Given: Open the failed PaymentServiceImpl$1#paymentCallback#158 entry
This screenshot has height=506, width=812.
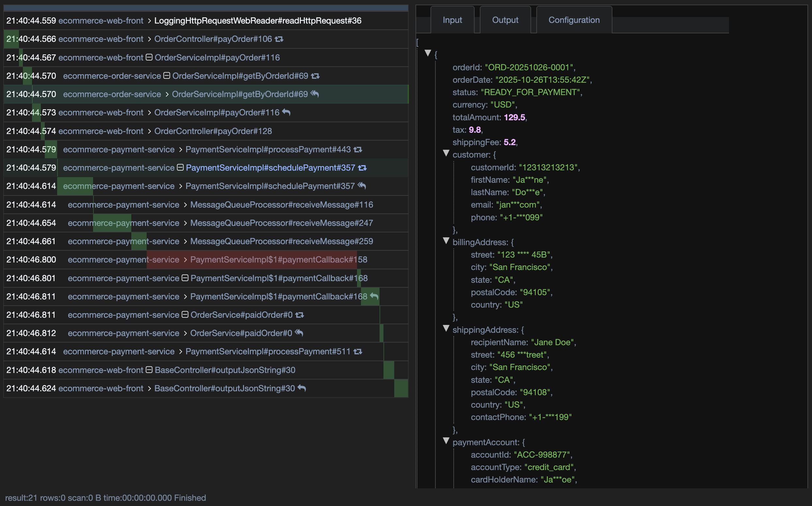Looking at the screenshot, I should [279, 260].
